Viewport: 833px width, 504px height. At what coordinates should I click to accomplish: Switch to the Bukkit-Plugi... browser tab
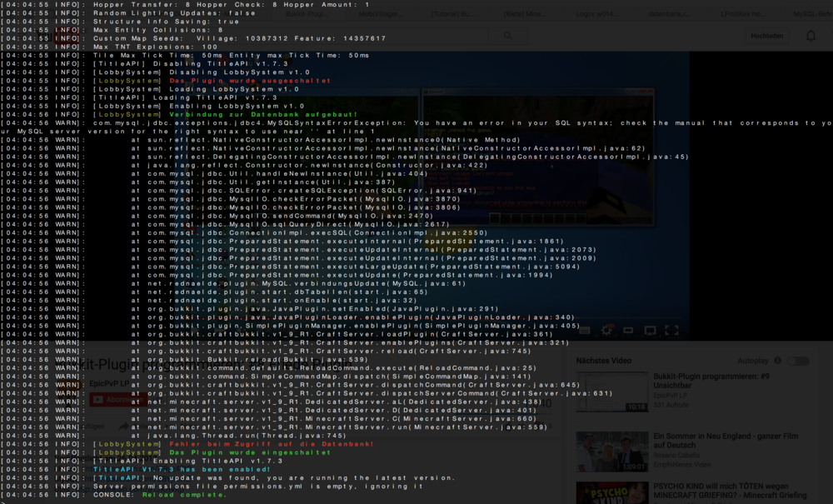click(307, 14)
